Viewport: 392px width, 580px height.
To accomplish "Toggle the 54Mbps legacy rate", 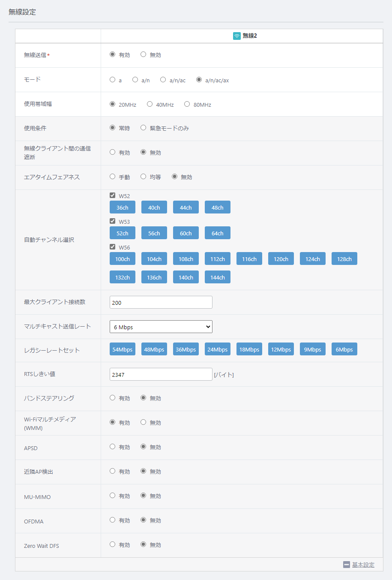I will [x=123, y=349].
